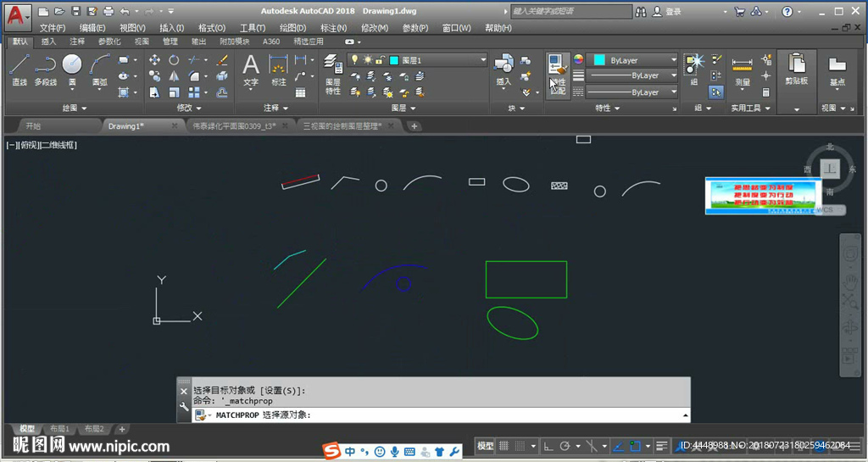Open Layer Properties (图层特性) manager
This screenshot has width=868, height=462.
(332, 74)
